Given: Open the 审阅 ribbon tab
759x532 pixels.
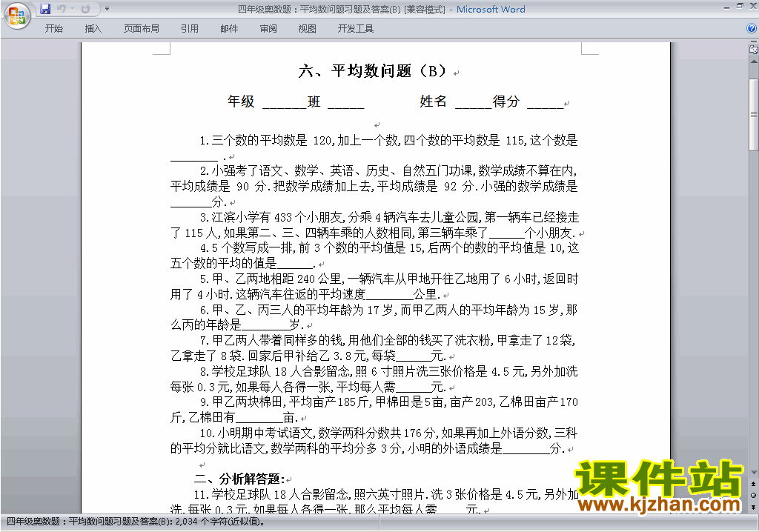Looking at the screenshot, I should (268, 29).
